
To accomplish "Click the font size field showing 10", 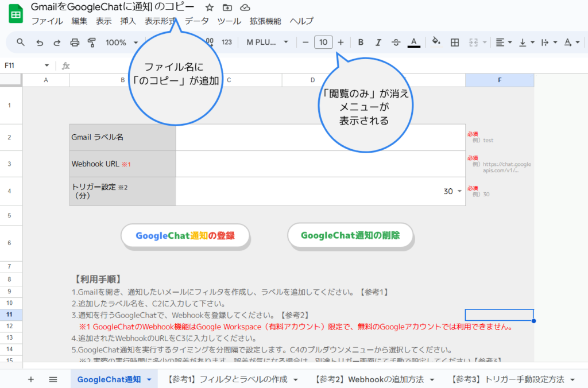I will [323, 42].
